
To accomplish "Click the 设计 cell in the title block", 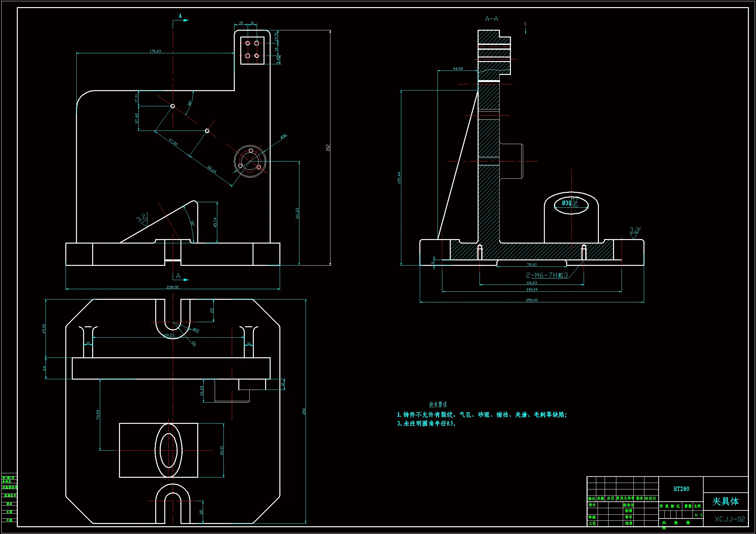I will click(592, 505).
